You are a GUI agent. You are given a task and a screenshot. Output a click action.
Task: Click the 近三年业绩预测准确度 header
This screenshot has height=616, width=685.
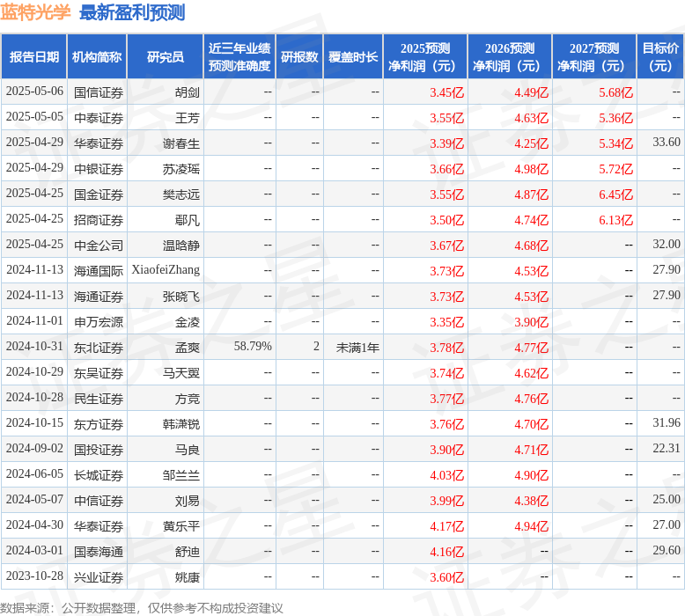click(x=239, y=56)
